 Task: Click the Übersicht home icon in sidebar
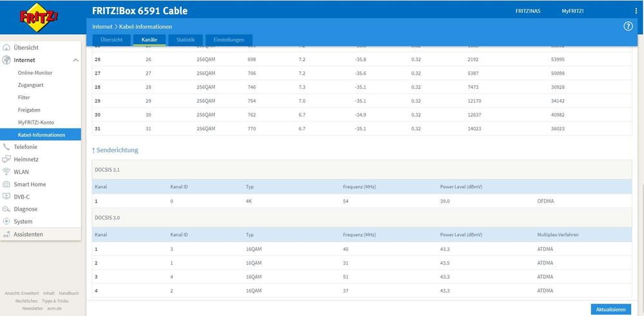coord(7,48)
